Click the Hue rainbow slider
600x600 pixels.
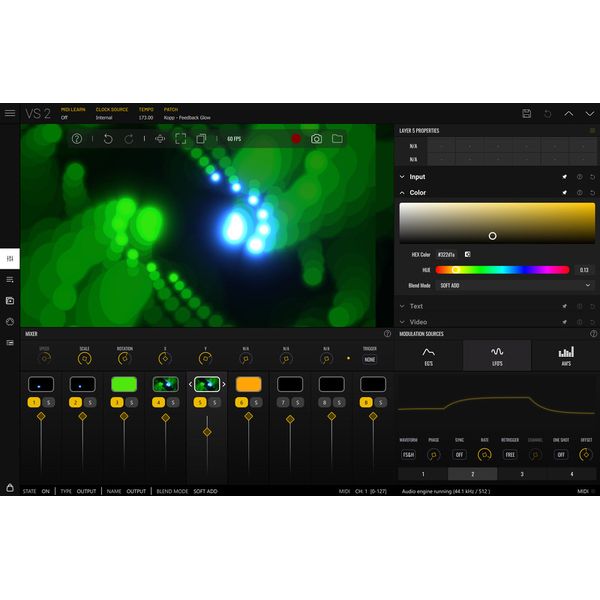[x=502, y=270]
